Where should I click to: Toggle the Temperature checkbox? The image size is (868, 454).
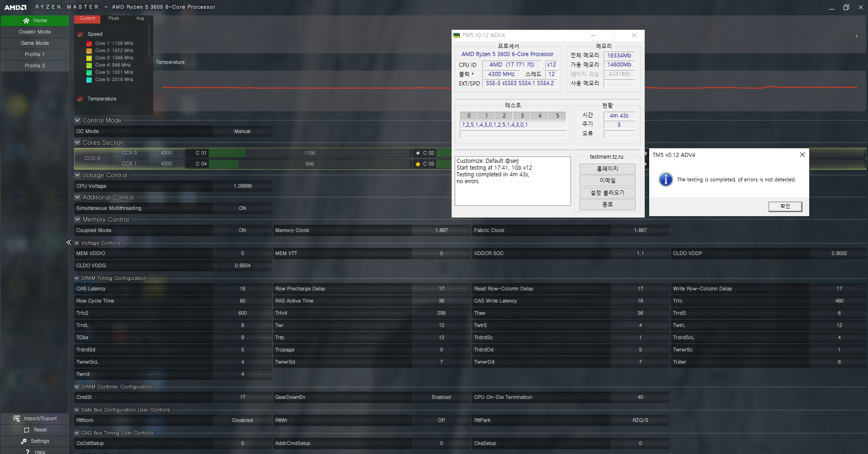tap(80, 99)
